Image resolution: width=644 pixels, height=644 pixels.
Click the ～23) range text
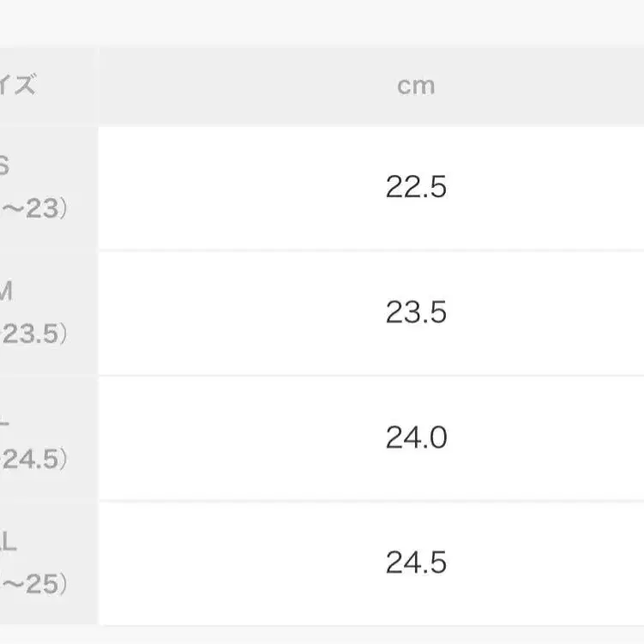point(33,209)
